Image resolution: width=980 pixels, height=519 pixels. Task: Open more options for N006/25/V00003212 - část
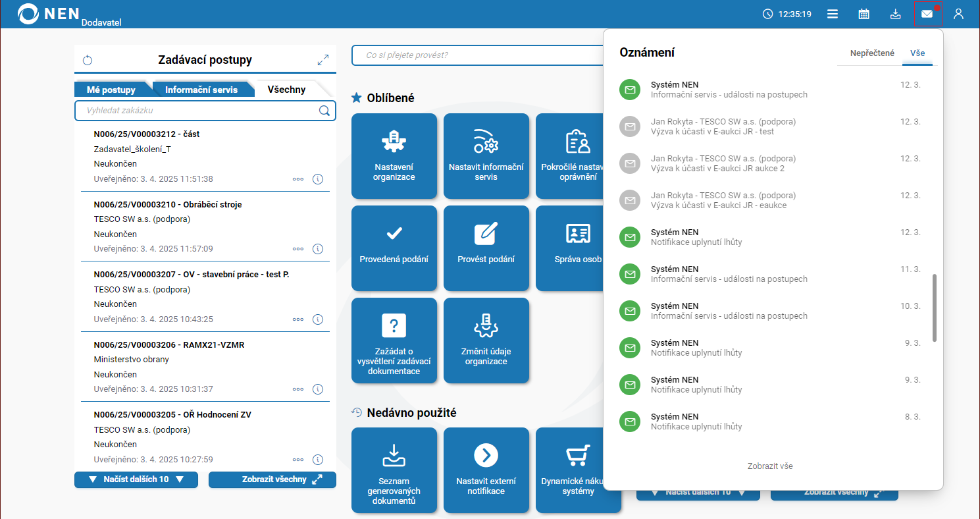point(298,179)
